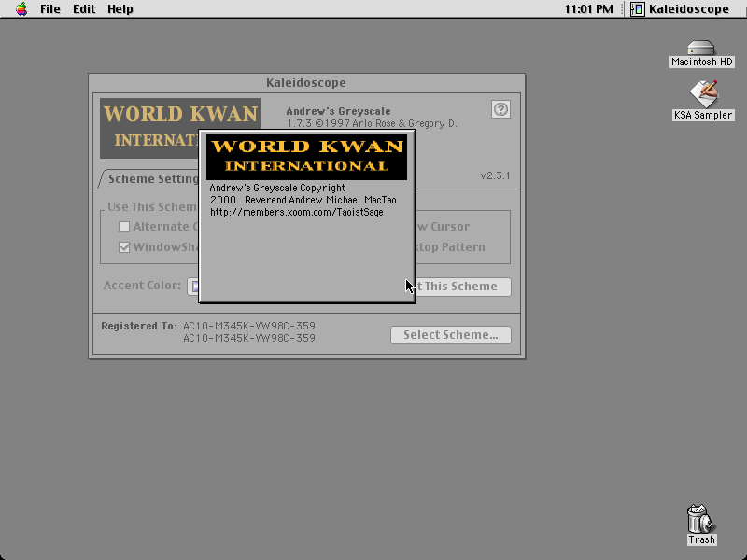Click the first AC10-M345K-YW98C-359 line

click(x=249, y=326)
